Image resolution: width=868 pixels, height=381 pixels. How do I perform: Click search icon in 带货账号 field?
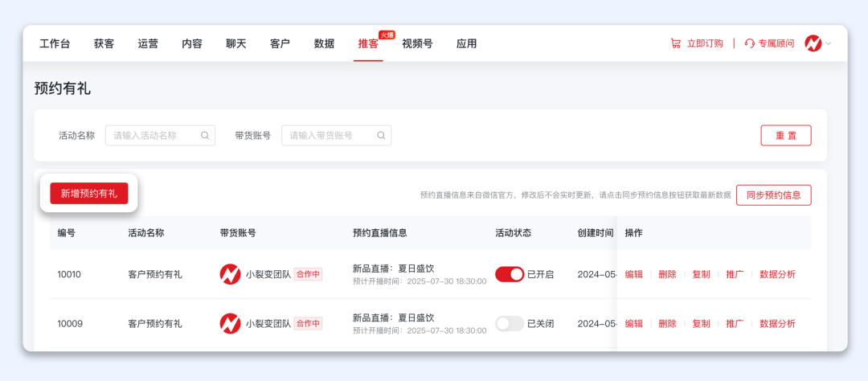[381, 136]
